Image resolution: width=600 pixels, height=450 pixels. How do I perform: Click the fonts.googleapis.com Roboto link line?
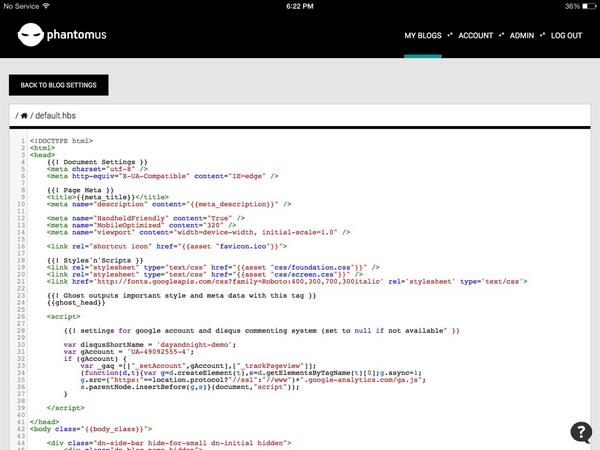(287, 282)
